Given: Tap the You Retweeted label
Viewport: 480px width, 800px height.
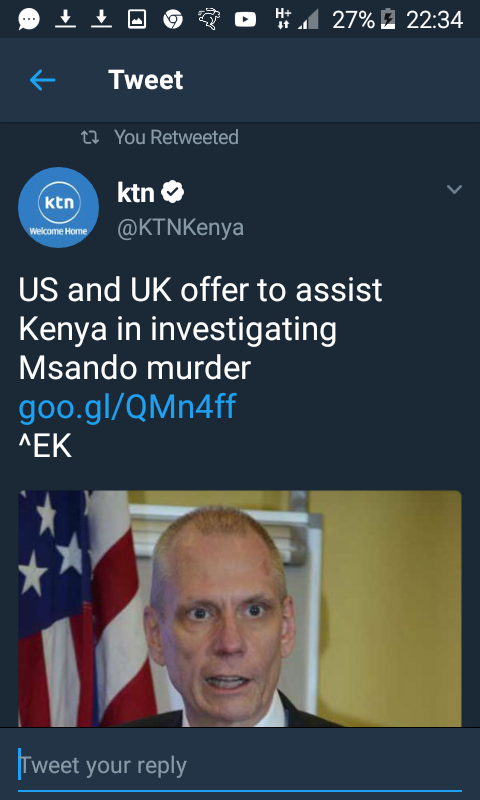Looking at the screenshot, I should pos(176,137).
